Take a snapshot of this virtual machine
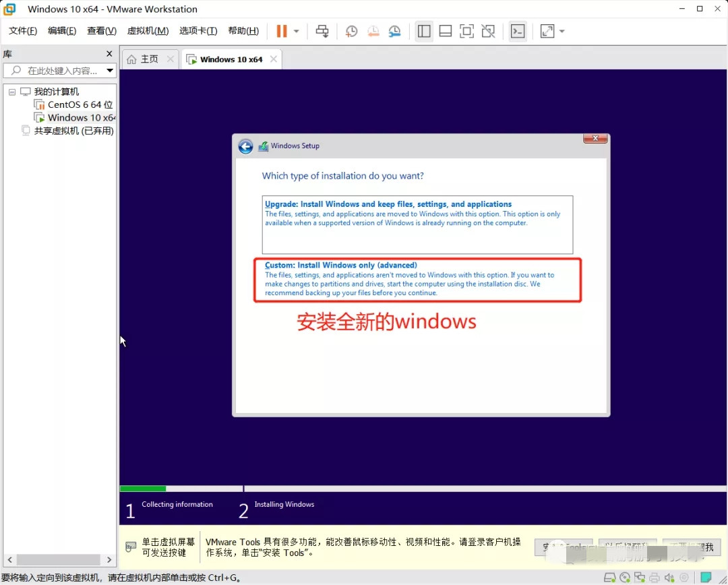The height and width of the screenshot is (585, 728). (x=351, y=31)
